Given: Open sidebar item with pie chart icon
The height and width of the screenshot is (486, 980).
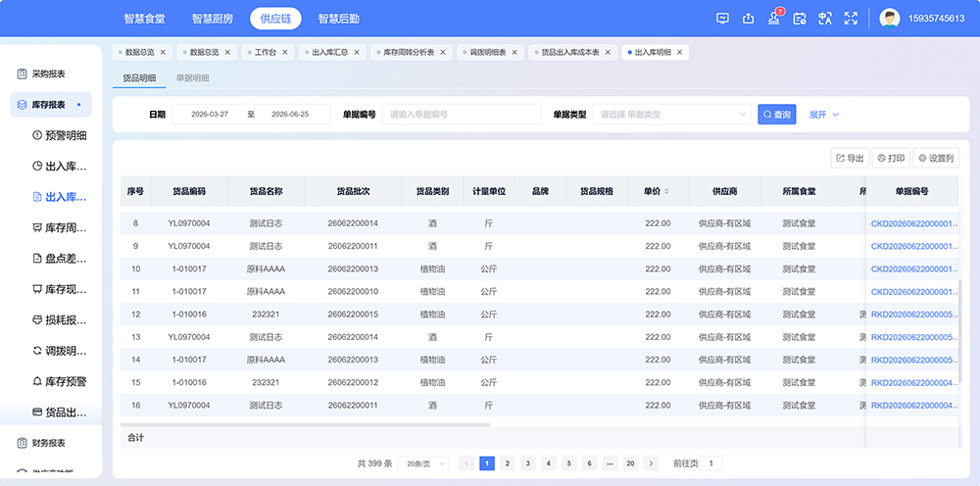Looking at the screenshot, I should point(59,167).
